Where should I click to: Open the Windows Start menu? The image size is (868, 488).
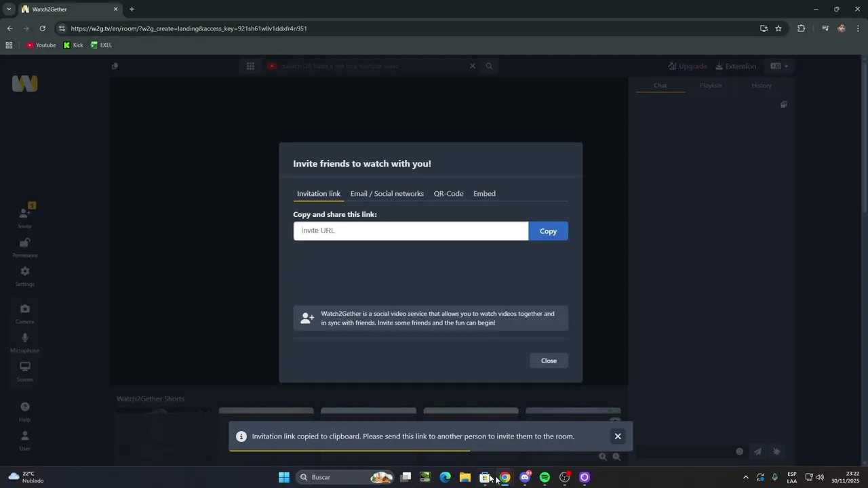tap(284, 477)
